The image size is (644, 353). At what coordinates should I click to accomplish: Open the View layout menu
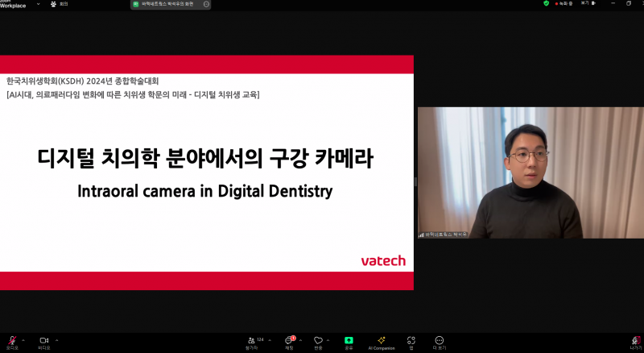click(585, 3)
